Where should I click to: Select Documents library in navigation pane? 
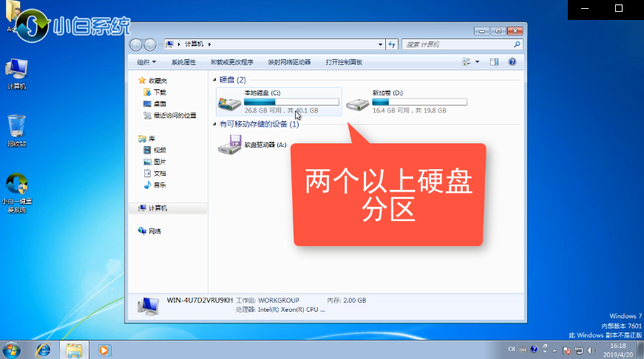tap(155, 173)
